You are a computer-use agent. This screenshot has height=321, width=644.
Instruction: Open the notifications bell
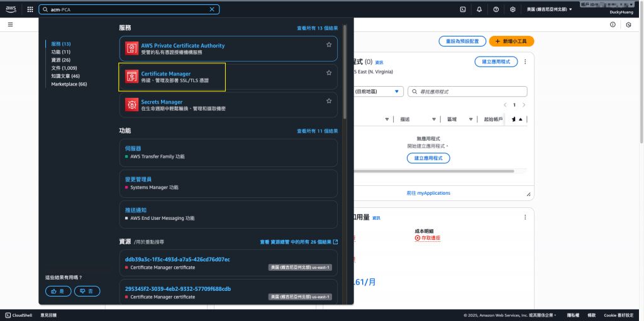479,9
